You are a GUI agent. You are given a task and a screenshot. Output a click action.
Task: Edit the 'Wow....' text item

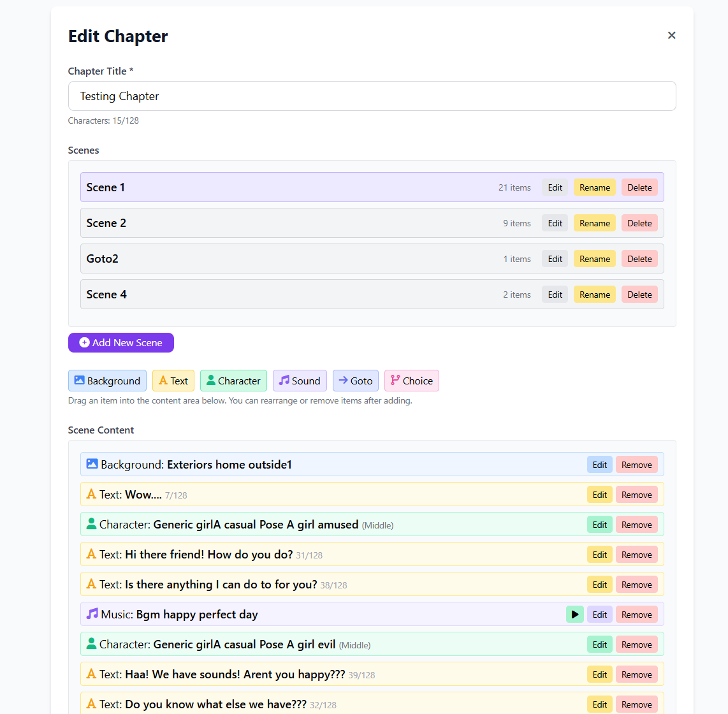click(599, 495)
